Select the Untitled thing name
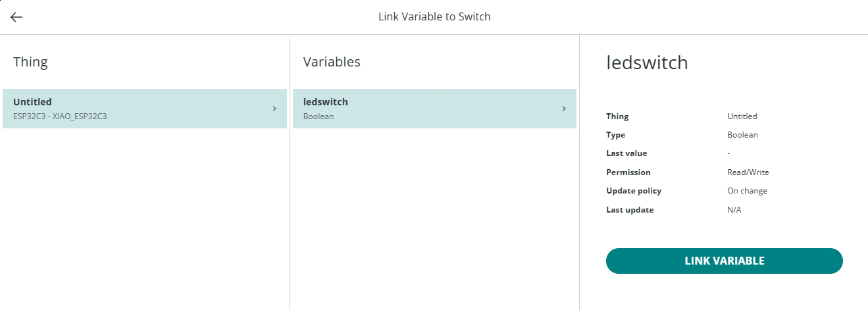868x310 pixels. (x=32, y=102)
